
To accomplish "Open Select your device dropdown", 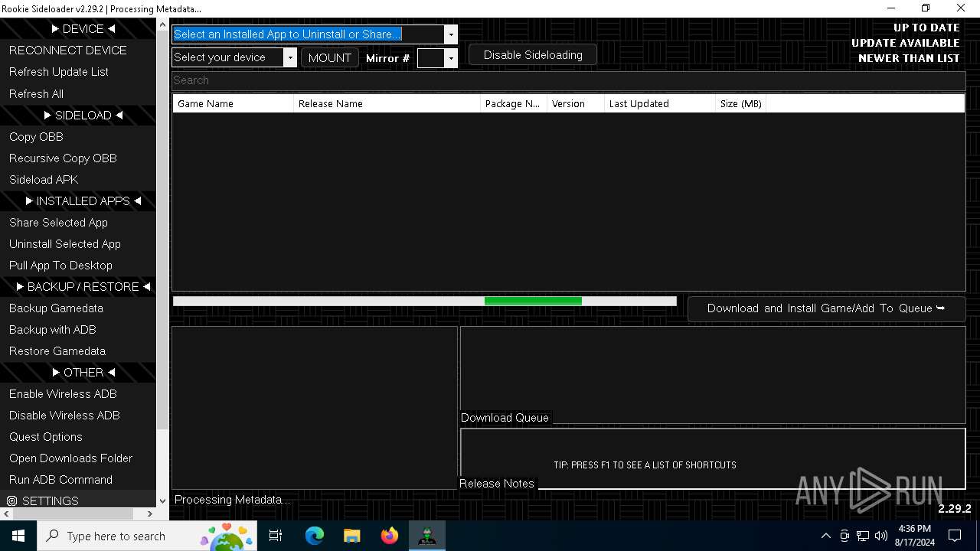I will pyautogui.click(x=290, y=57).
